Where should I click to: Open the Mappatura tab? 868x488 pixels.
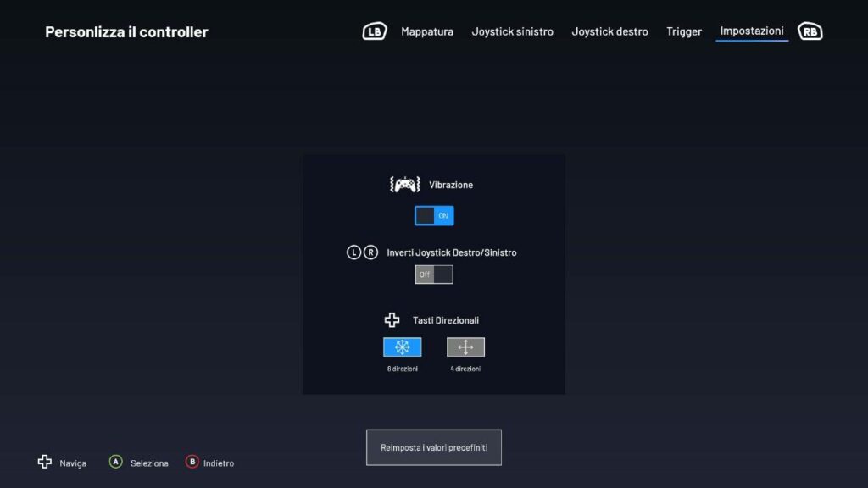(x=427, y=31)
